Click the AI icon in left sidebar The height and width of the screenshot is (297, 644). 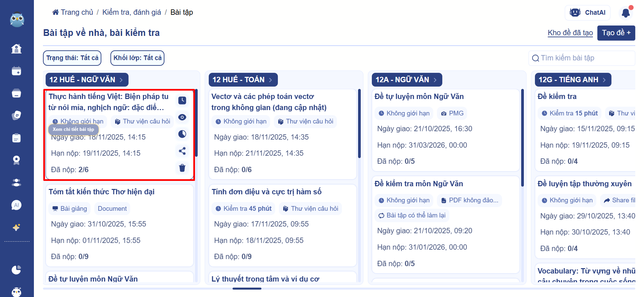tap(16, 205)
